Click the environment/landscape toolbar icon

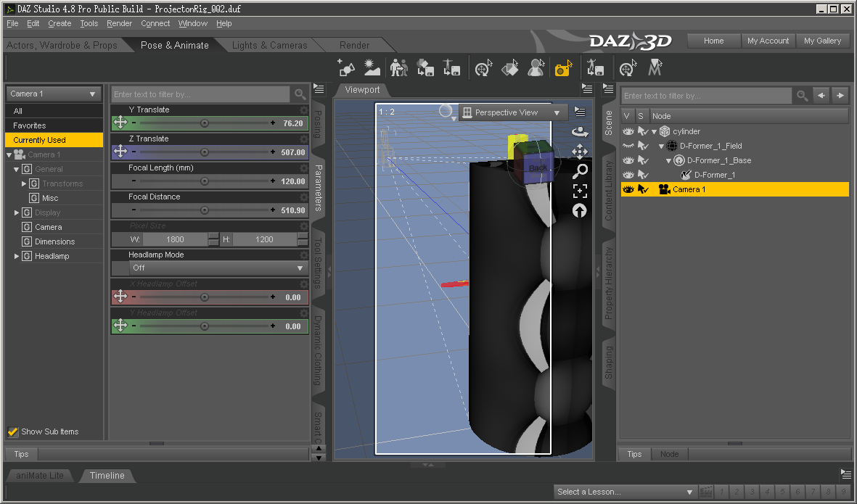(x=372, y=67)
